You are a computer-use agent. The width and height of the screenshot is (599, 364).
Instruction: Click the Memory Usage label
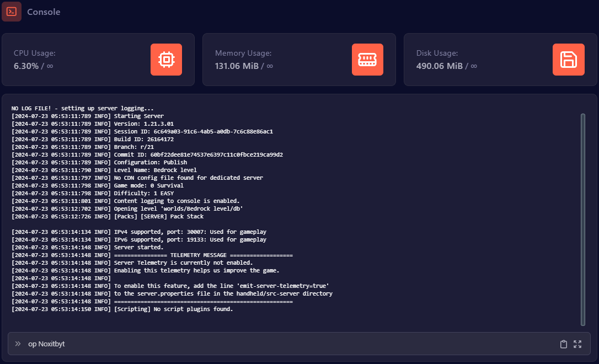point(243,53)
